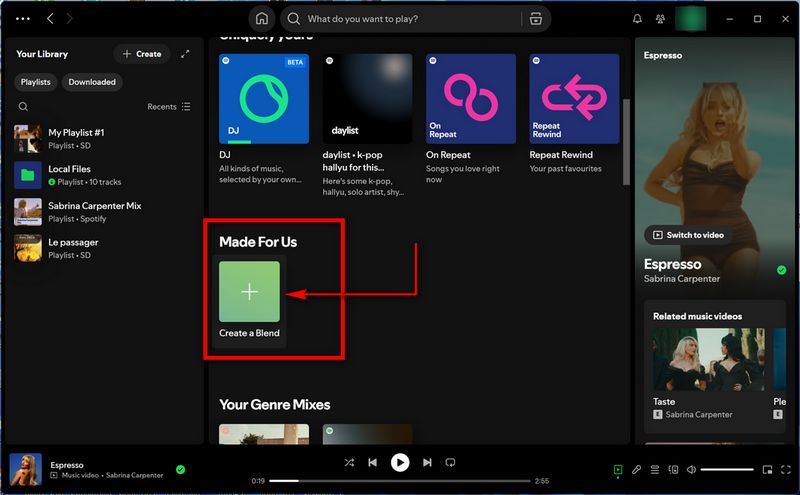Image resolution: width=800 pixels, height=495 pixels.
Task: Open the DJ beta card
Action: click(264, 119)
